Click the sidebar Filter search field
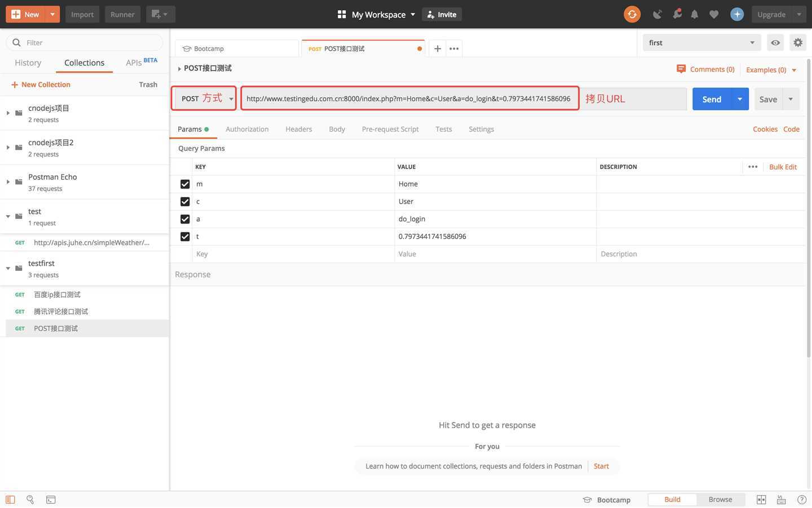The height and width of the screenshot is (508, 812). (x=85, y=42)
